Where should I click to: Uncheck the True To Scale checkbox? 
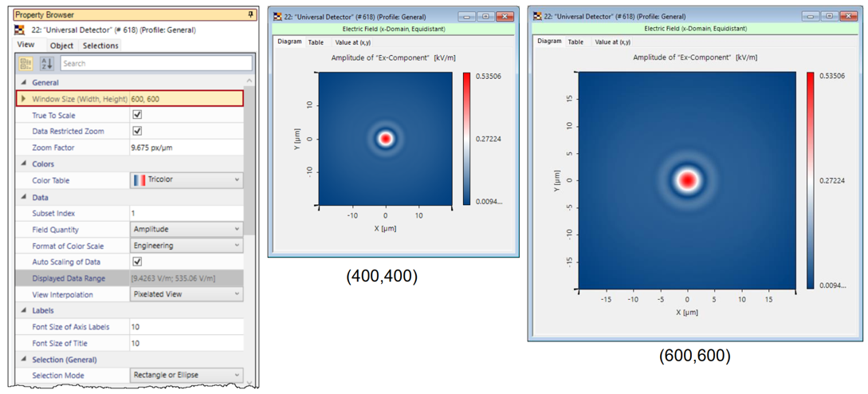pos(137,115)
